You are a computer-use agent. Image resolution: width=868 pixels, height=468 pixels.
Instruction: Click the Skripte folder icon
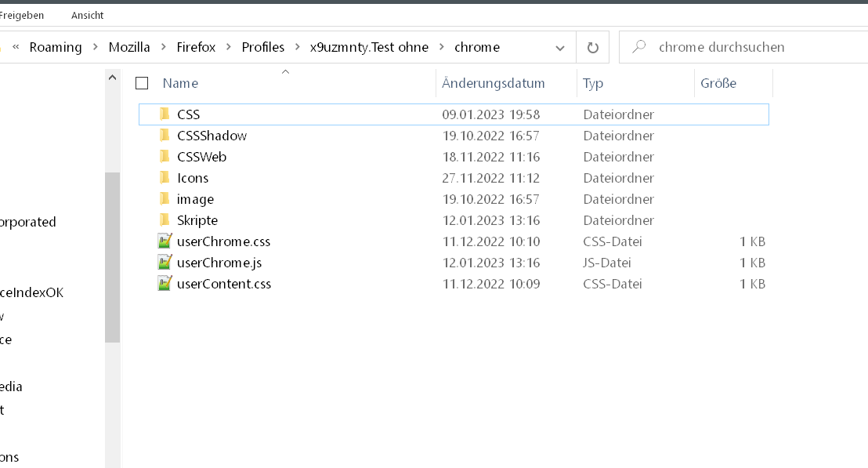165,220
